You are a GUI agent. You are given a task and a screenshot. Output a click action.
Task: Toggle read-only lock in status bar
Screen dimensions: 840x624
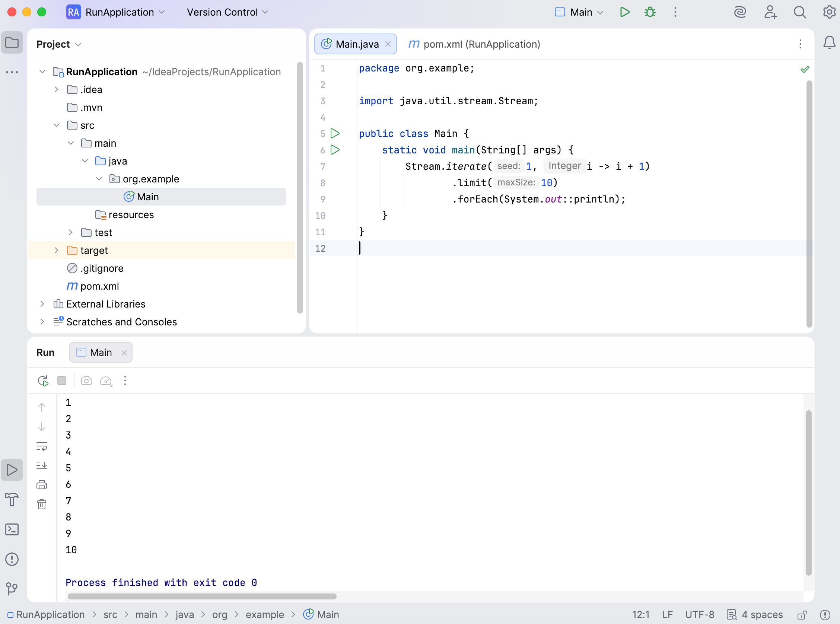(x=802, y=615)
